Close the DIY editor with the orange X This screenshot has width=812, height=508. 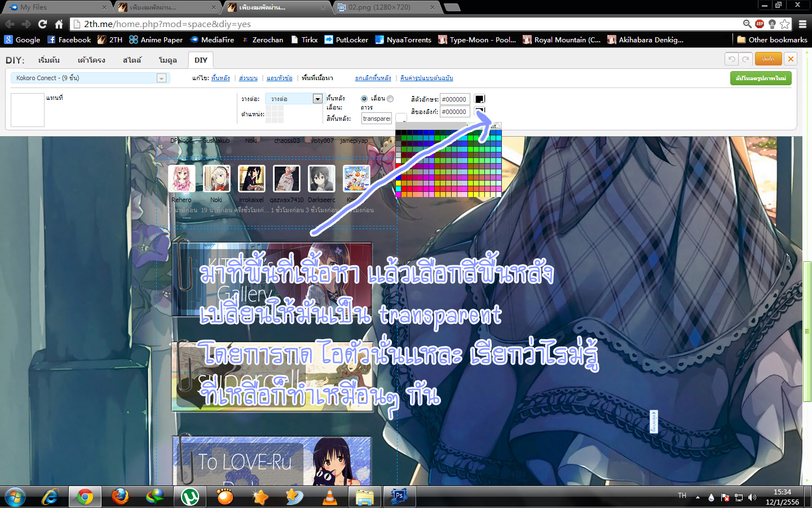(x=791, y=59)
